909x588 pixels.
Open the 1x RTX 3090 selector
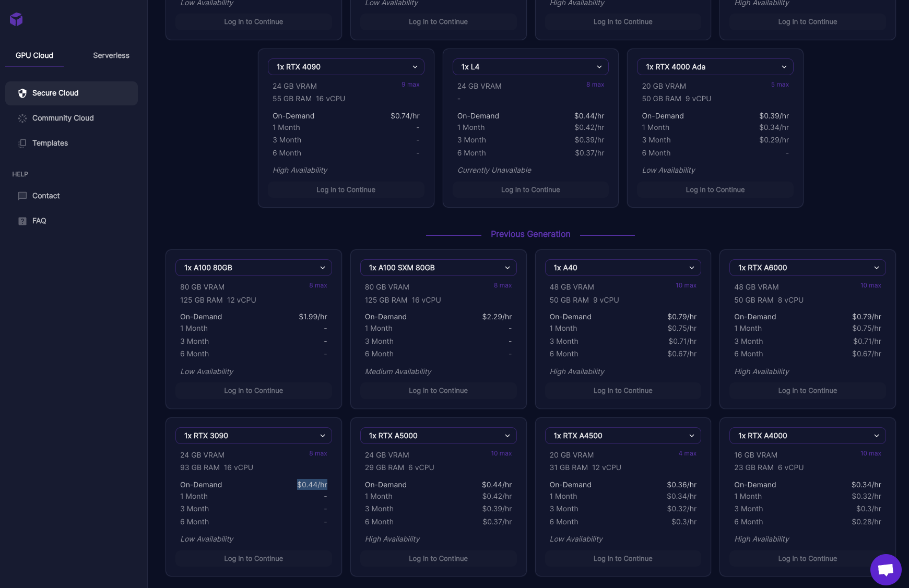[254, 436]
